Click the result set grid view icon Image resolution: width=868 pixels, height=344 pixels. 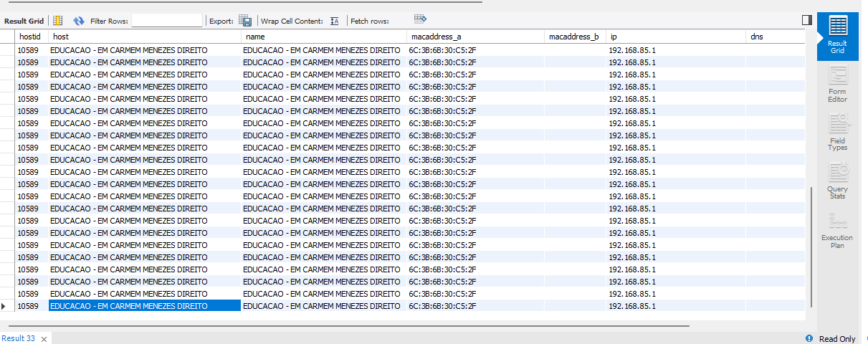click(x=58, y=21)
